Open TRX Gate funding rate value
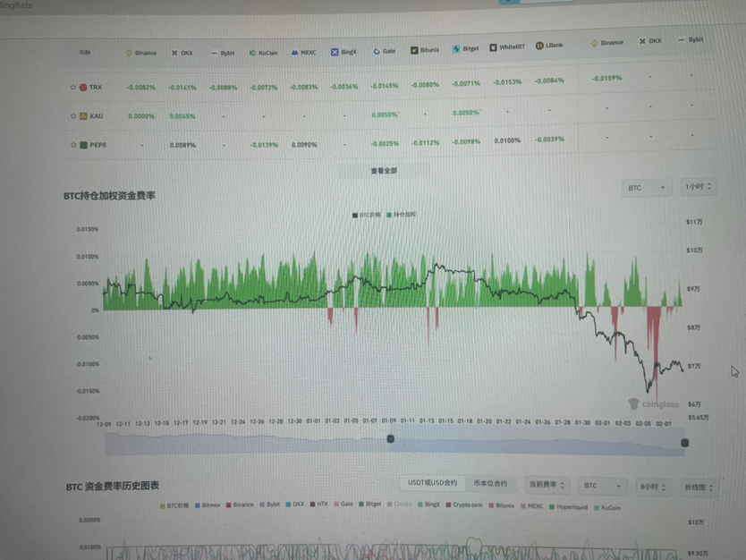 click(x=386, y=85)
